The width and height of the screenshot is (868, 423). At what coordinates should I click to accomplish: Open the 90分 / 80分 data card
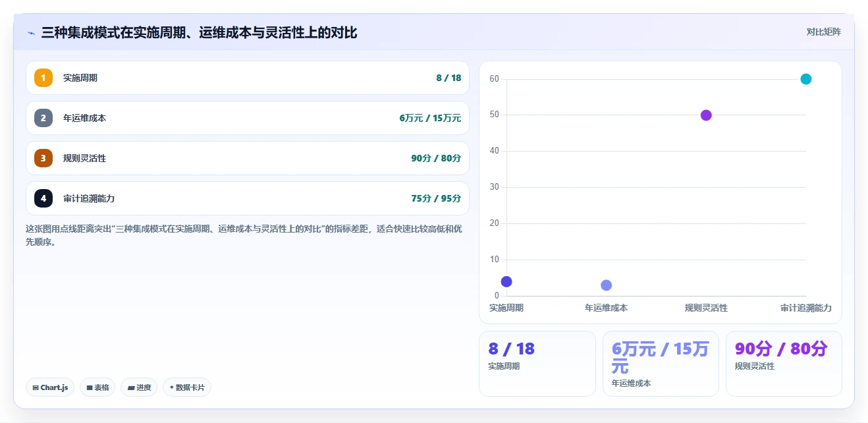[x=784, y=364]
